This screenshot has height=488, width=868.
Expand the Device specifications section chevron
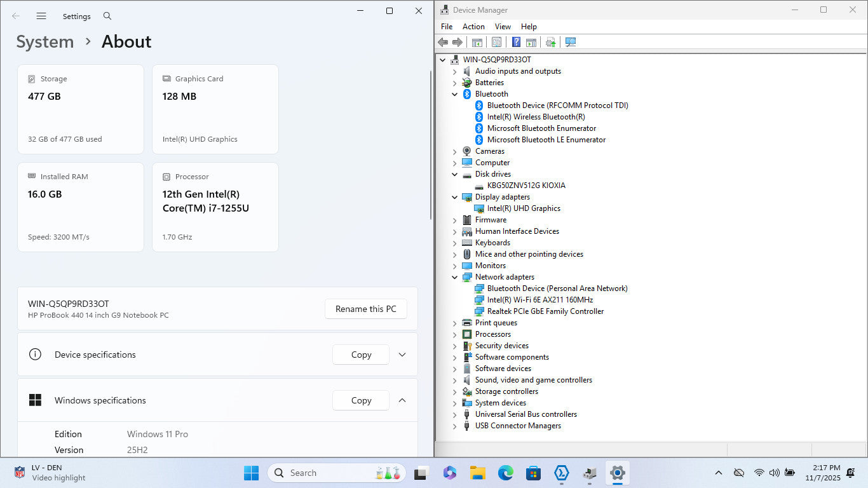click(402, 355)
